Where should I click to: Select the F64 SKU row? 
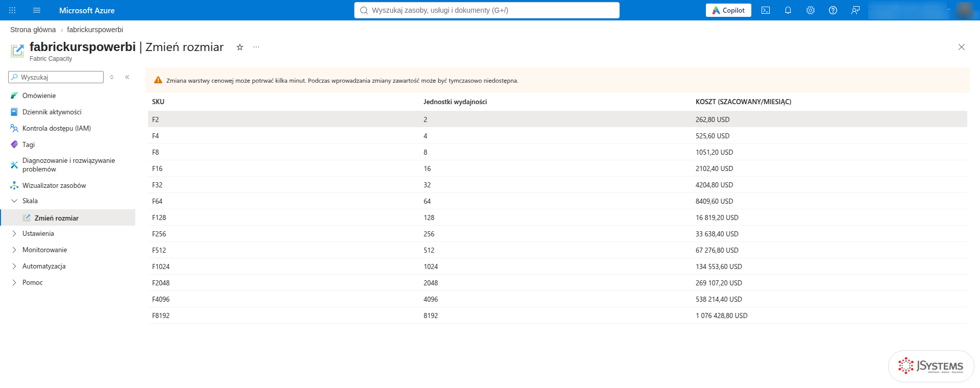557,201
